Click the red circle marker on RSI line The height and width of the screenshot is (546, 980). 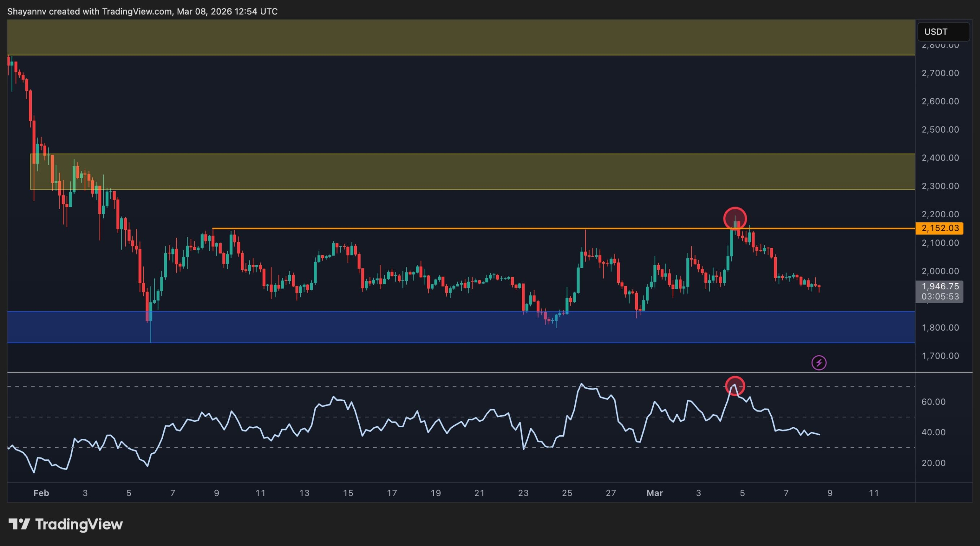(x=735, y=386)
